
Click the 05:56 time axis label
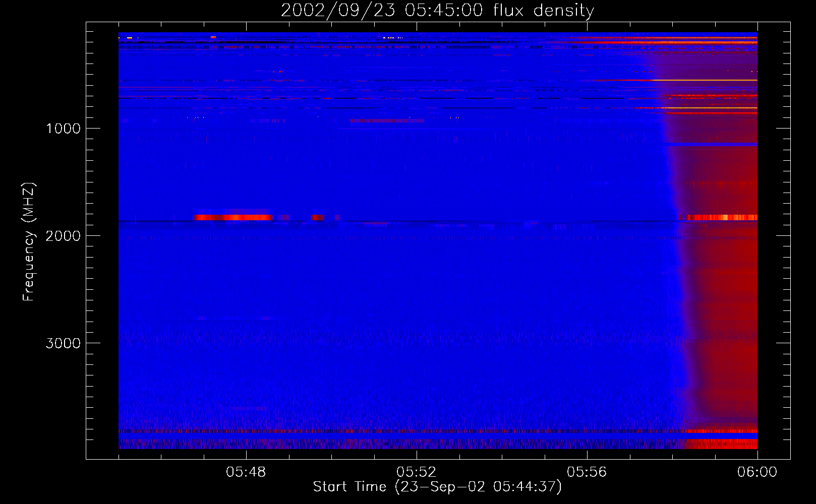pyautogui.click(x=587, y=472)
